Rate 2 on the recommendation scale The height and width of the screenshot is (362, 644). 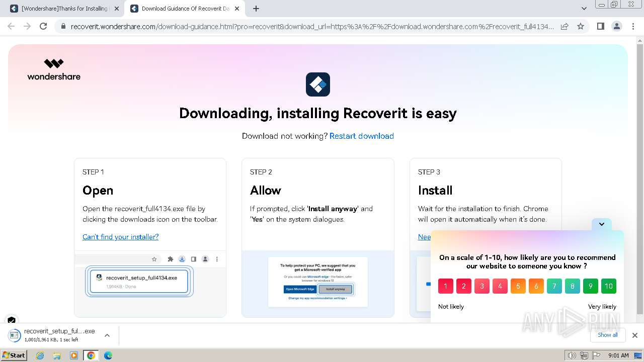coord(464,286)
